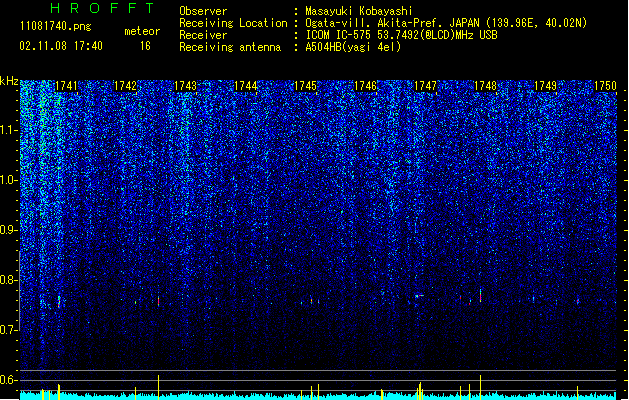Click the 0.9 frequency axis label
Viewport: 629px width, 400px height.
click(x=9, y=230)
